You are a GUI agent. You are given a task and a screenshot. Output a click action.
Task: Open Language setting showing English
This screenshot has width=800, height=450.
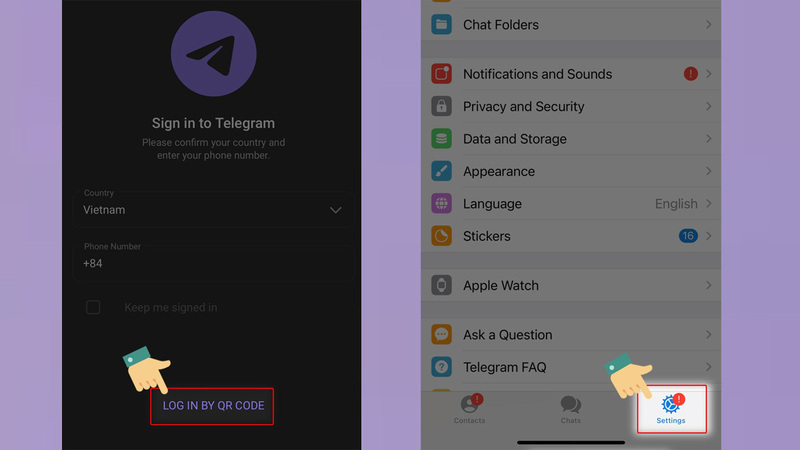coord(571,204)
